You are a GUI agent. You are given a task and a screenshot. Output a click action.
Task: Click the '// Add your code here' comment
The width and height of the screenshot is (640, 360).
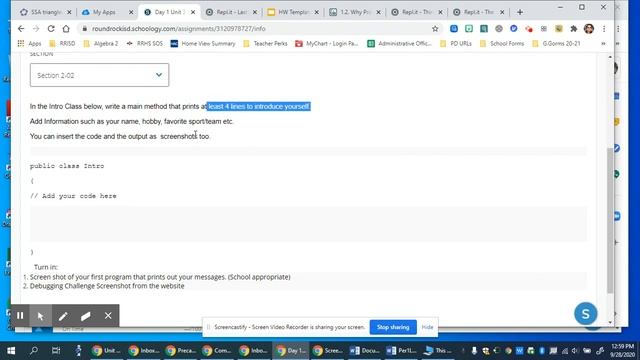point(73,196)
